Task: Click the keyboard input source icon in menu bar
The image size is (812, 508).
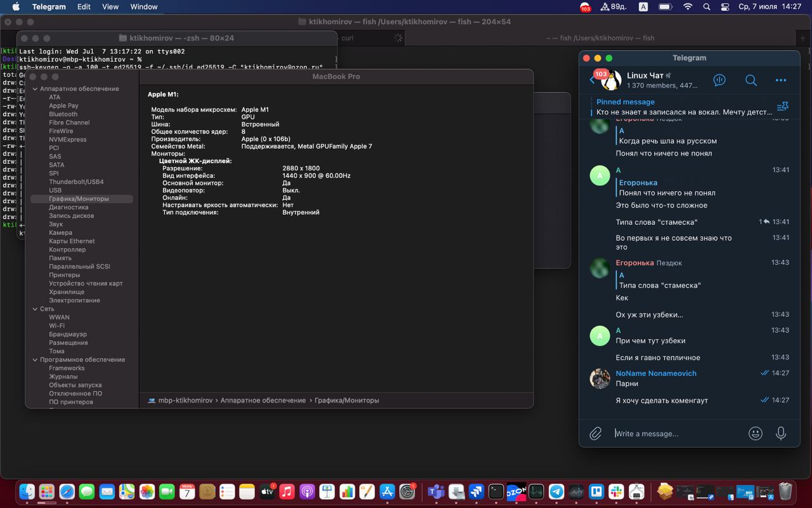Action: pyautogui.click(x=643, y=7)
